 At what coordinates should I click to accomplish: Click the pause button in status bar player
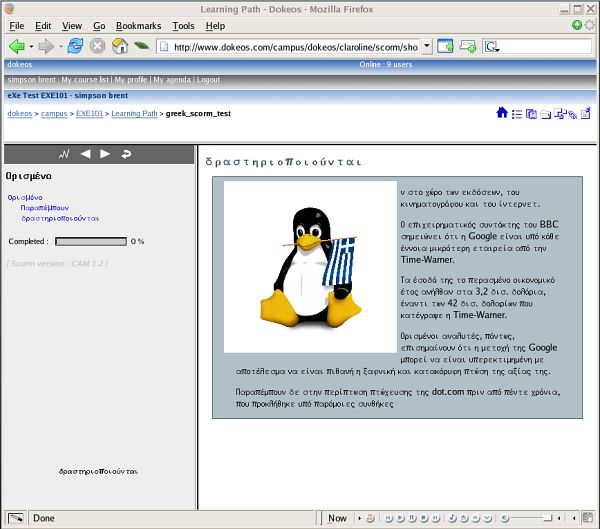click(x=412, y=518)
